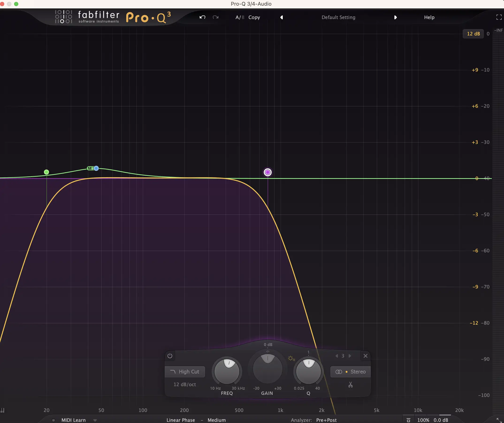Click the undo arrow icon

tap(202, 17)
